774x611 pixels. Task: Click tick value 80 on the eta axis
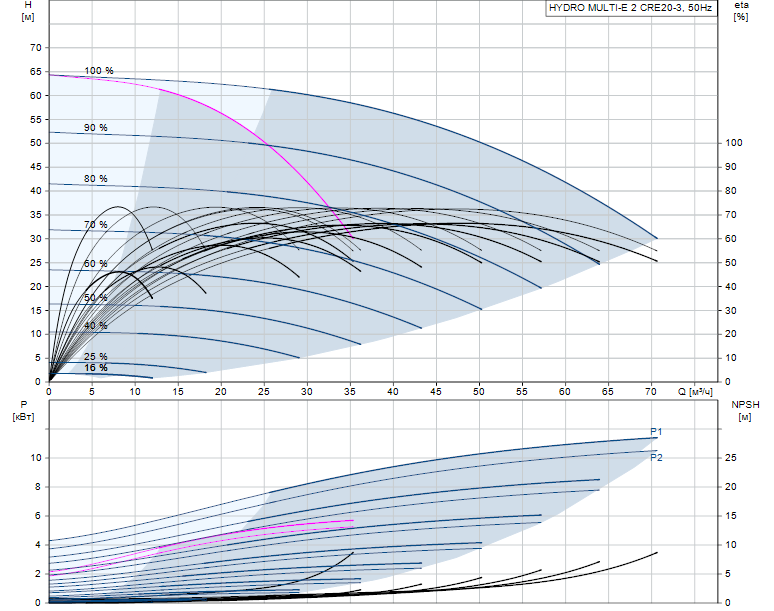[731, 191]
